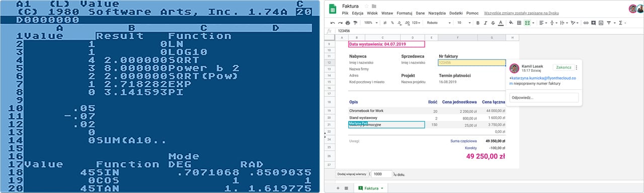Open the 123 number format dropdown
The height and width of the screenshot is (193, 644).
point(416,23)
